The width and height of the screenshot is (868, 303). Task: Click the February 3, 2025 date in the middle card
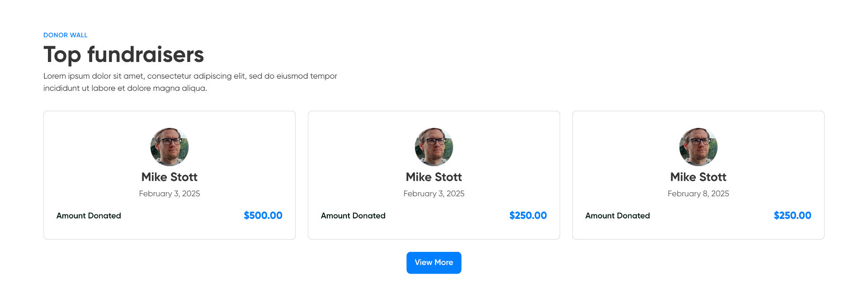434,194
